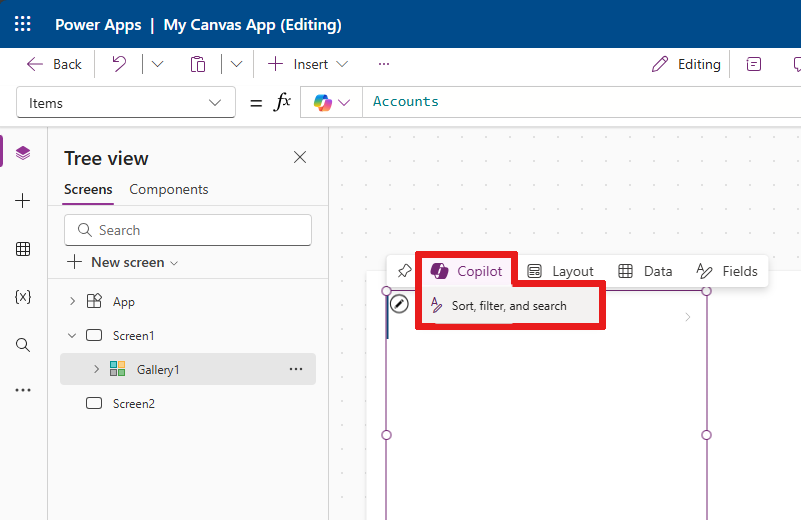The image size is (801, 520).
Task: Go Back to the previous page
Action: point(54,64)
